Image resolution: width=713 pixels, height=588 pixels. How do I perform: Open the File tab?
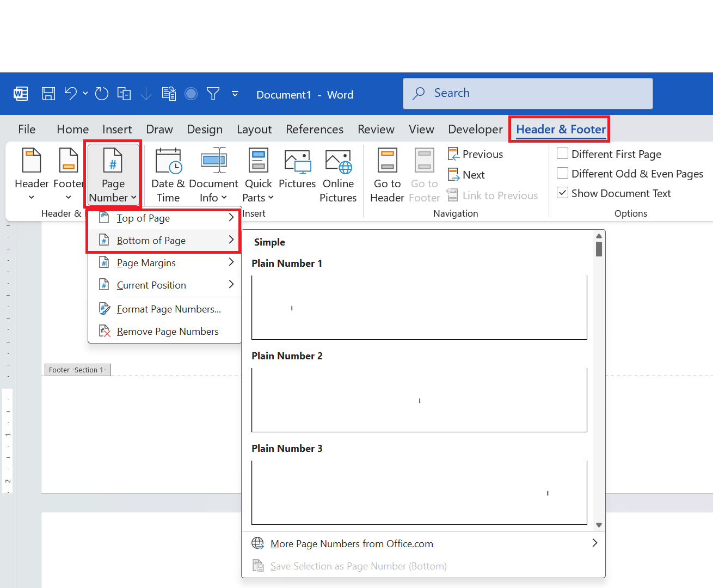[27, 129]
